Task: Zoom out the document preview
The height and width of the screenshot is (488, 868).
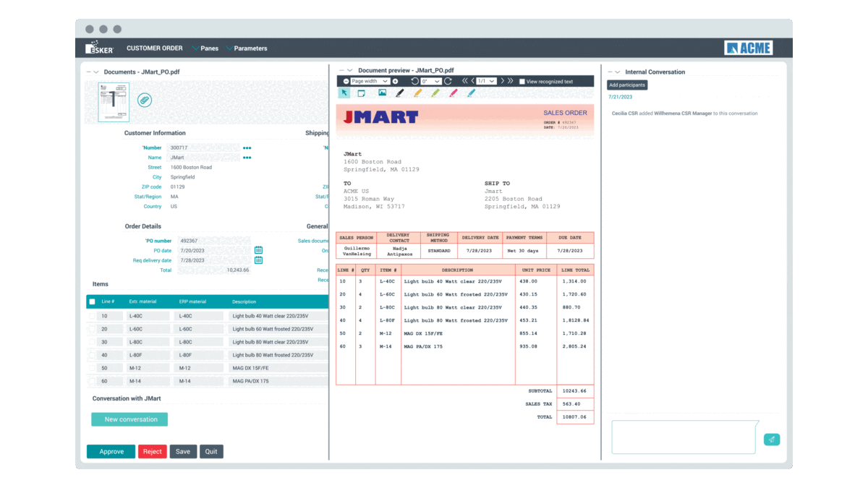Action: pos(346,82)
